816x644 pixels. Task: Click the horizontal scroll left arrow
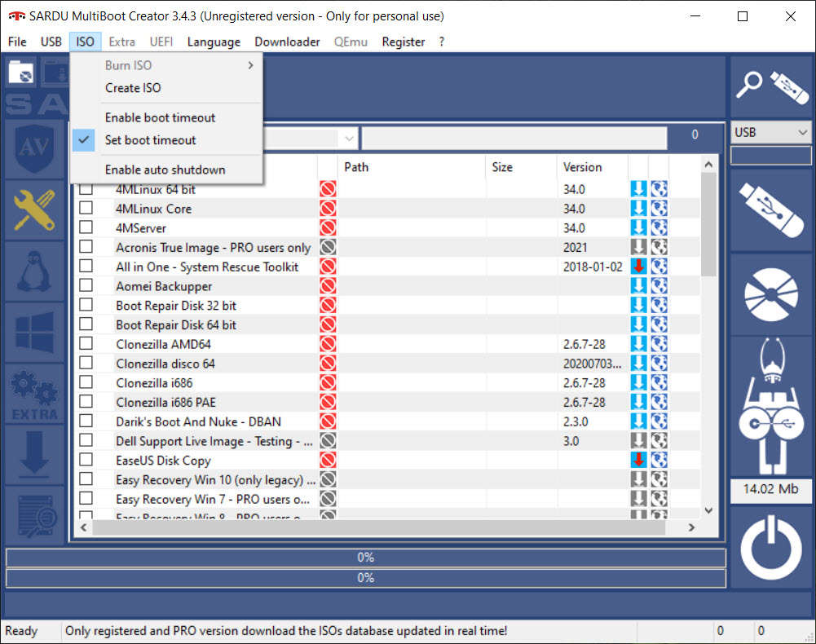[84, 527]
